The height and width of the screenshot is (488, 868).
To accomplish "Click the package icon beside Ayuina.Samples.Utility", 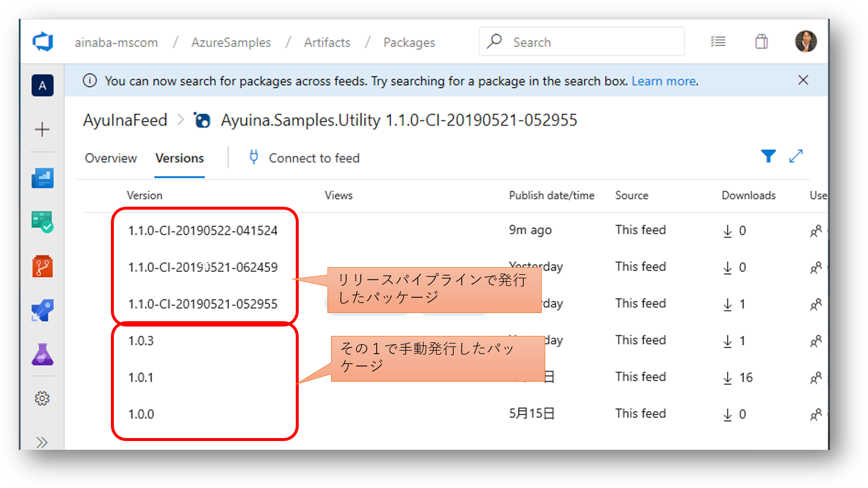I will tap(202, 120).
